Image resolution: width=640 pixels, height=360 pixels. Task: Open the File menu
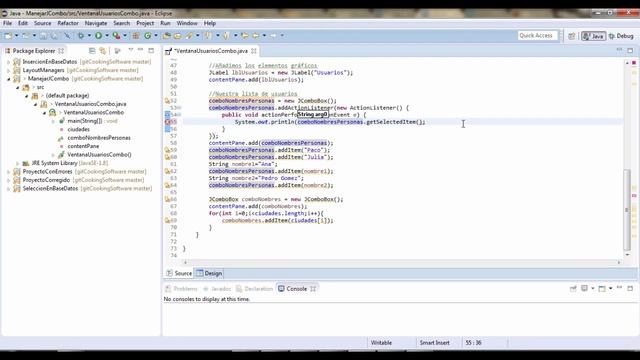[7, 23]
